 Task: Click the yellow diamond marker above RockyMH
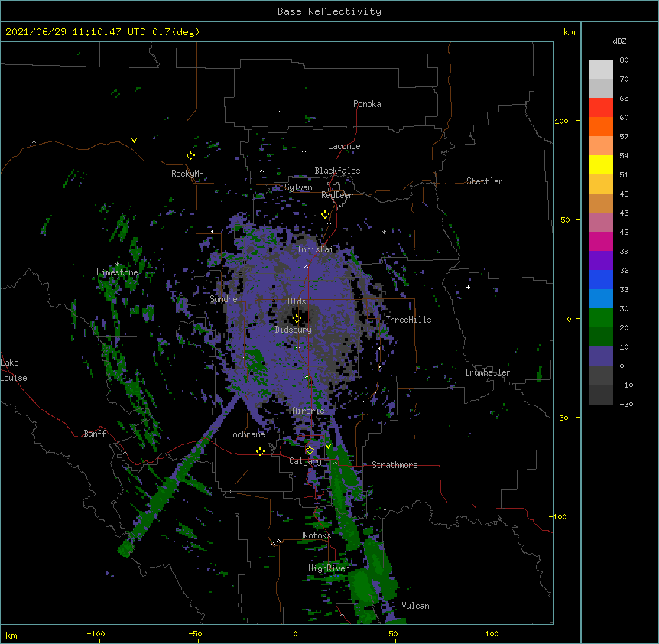point(190,156)
